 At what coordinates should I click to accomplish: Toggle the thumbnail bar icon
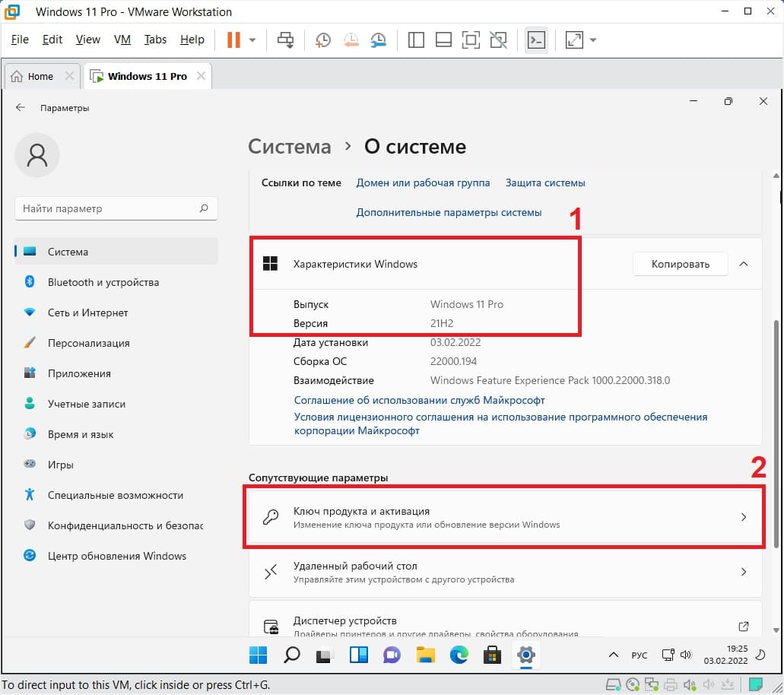coord(443,40)
